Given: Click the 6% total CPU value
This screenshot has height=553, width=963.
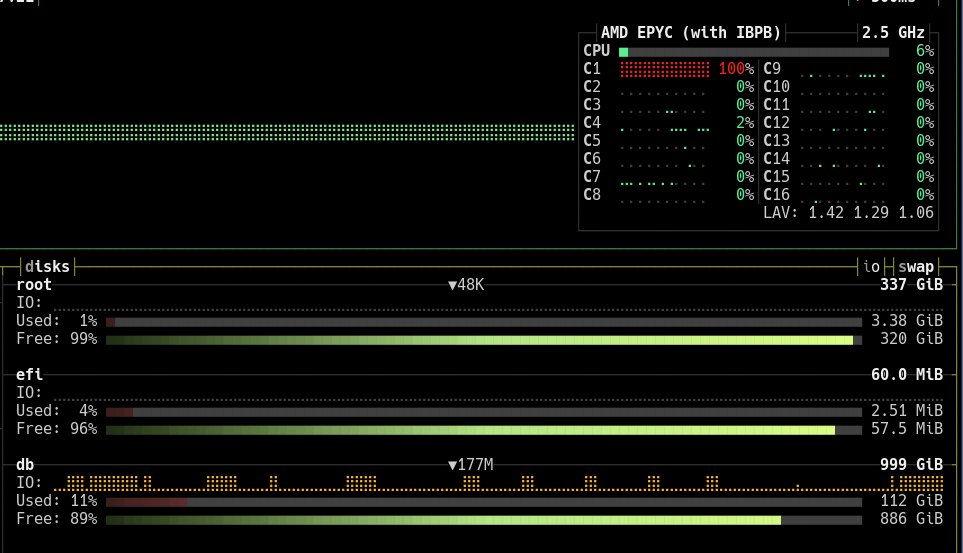Looking at the screenshot, I should [x=925, y=51].
